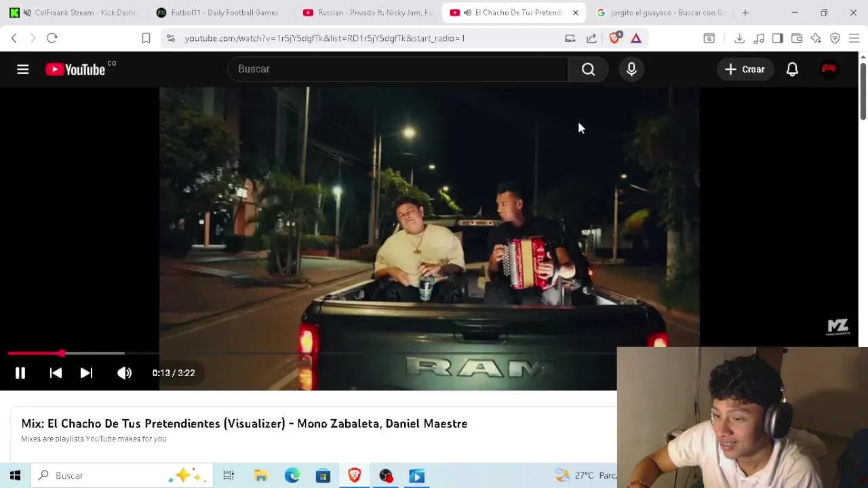Open File Explorer from taskbar

point(260,476)
